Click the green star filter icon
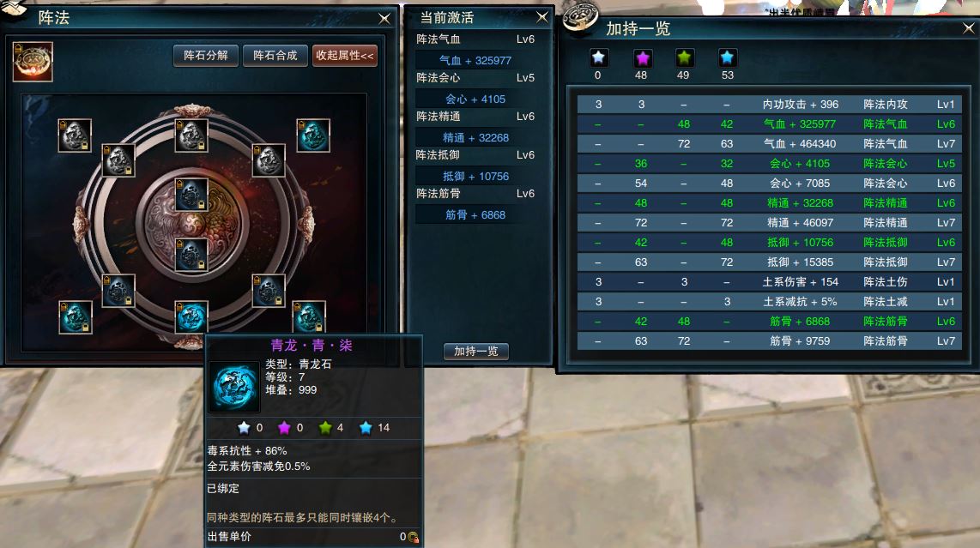The width and height of the screenshot is (980, 548). (685, 58)
